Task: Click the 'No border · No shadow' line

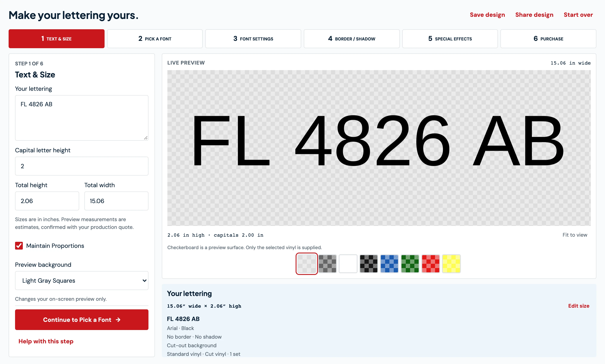Action: point(194,337)
